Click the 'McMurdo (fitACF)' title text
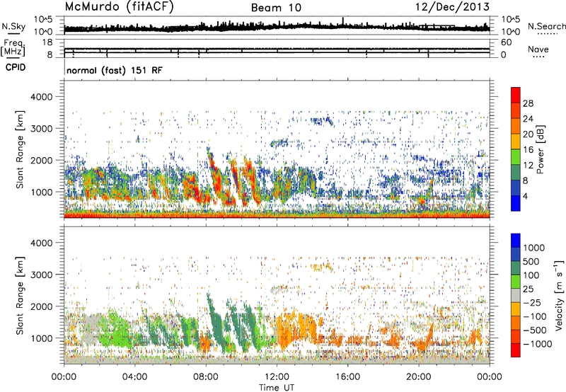Image resolution: width=566 pixels, height=392 pixels. click(x=119, y=7)
